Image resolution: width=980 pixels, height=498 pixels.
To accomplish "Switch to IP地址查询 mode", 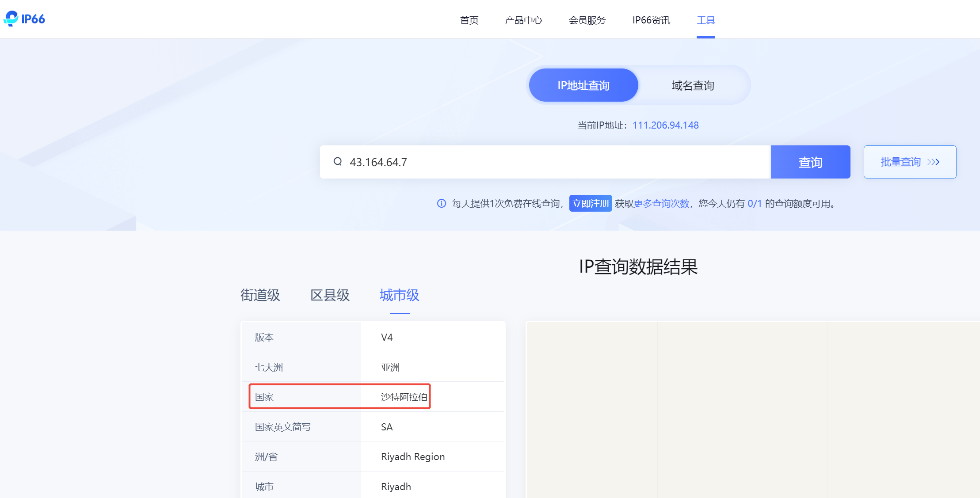I will tap(583, 85).
